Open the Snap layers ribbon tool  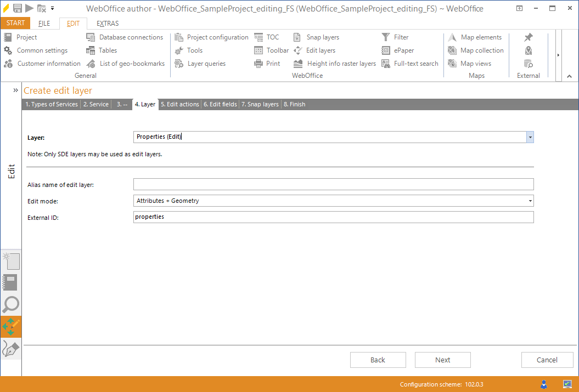[x=317, y=37]
